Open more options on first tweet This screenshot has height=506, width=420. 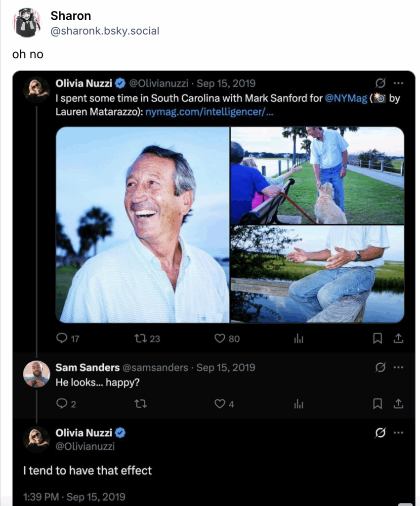[398, 83]
